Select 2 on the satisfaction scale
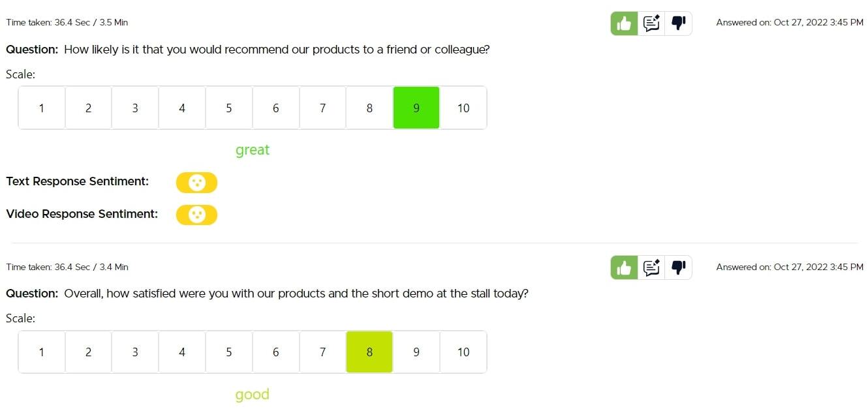 point(88,352)
